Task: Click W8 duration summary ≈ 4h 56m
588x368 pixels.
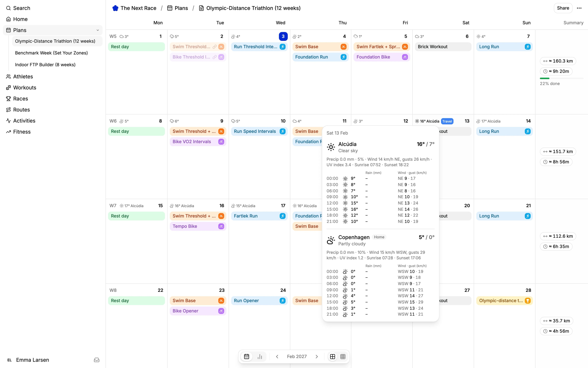Action: coord(556,331)
